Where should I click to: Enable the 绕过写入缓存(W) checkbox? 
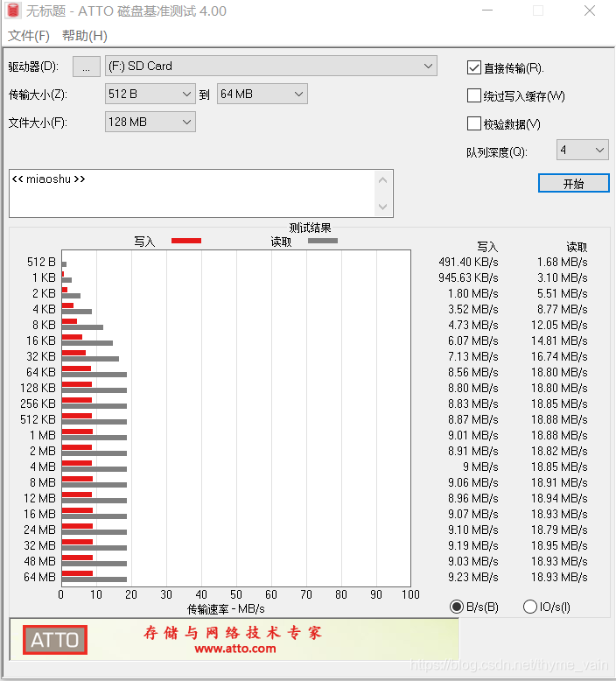coord(474,95)
